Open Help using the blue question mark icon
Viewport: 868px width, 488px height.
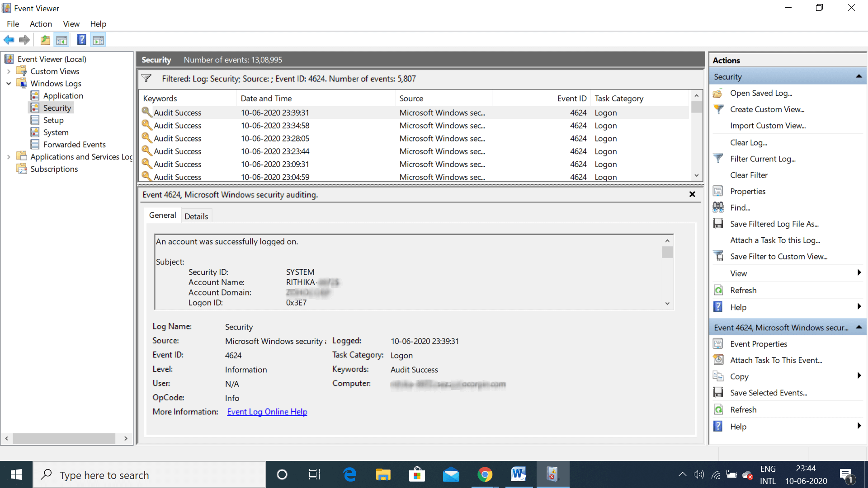click(81, 40)
